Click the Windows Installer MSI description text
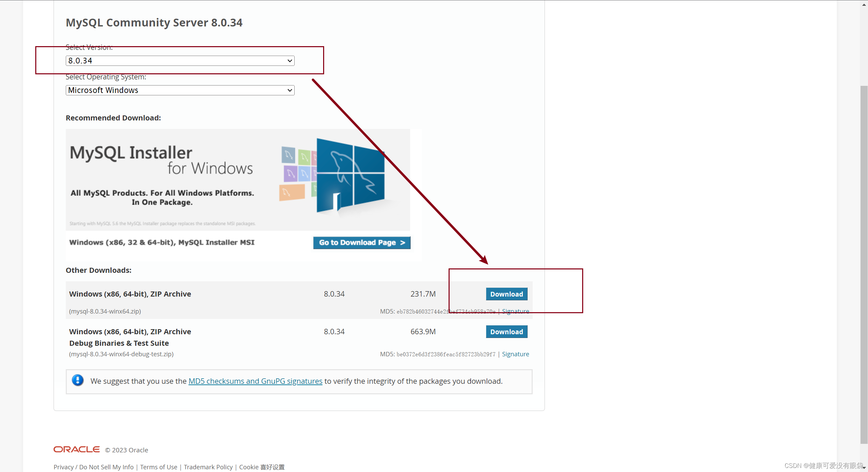The image size is (868, 472). 162,243
